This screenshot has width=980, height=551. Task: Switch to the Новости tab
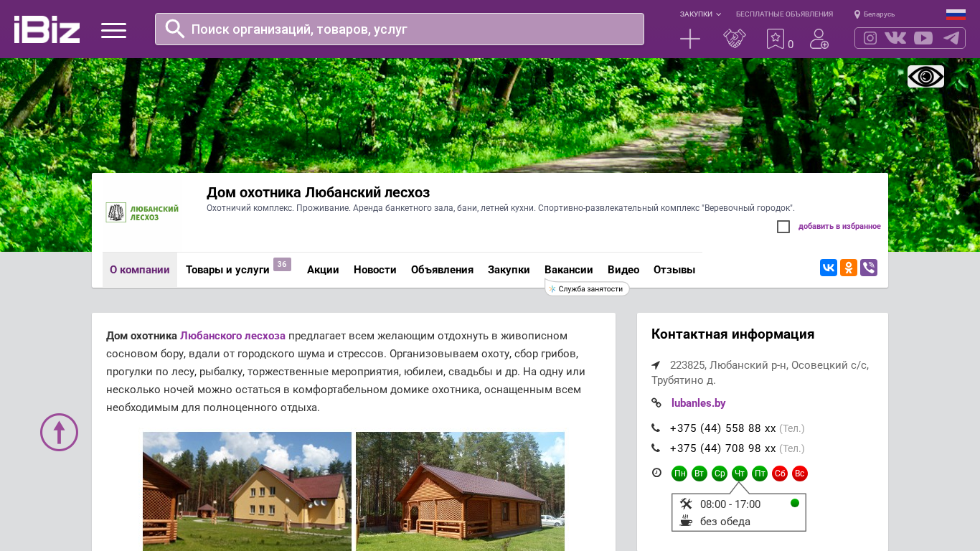click(375, 270)
